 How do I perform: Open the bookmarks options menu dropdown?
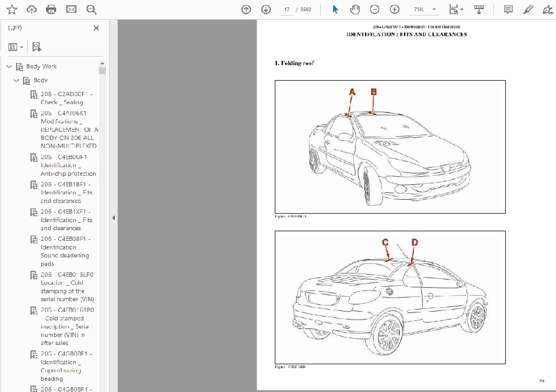[16, 47]
